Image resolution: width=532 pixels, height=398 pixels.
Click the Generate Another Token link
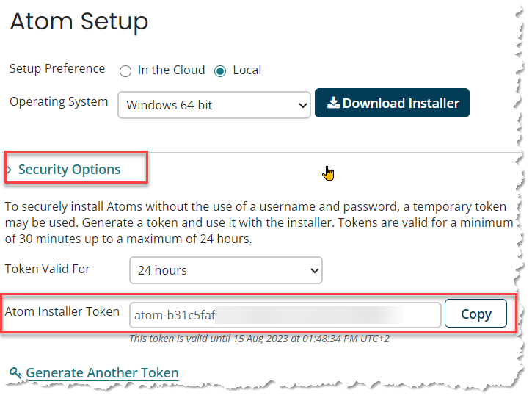coord(102,372)
